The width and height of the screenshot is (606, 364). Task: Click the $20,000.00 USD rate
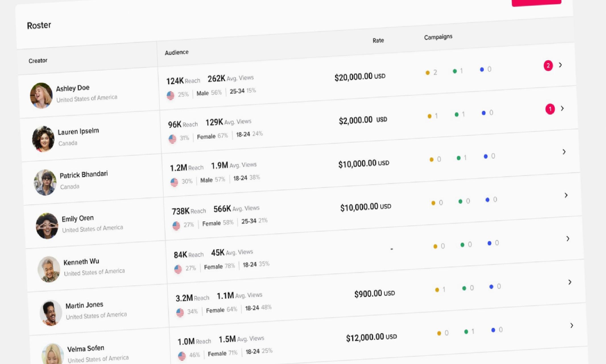coord(360,77)
